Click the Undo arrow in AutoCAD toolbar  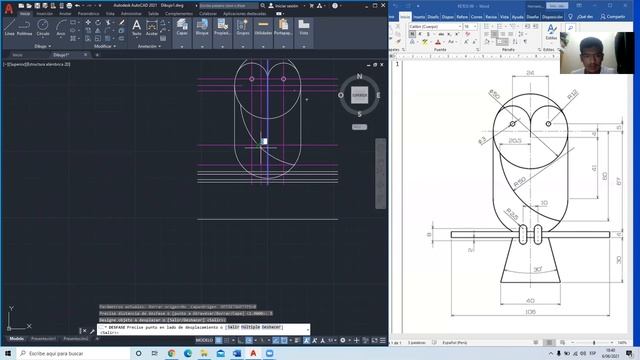pyautogui.click(x=77, y=6)
